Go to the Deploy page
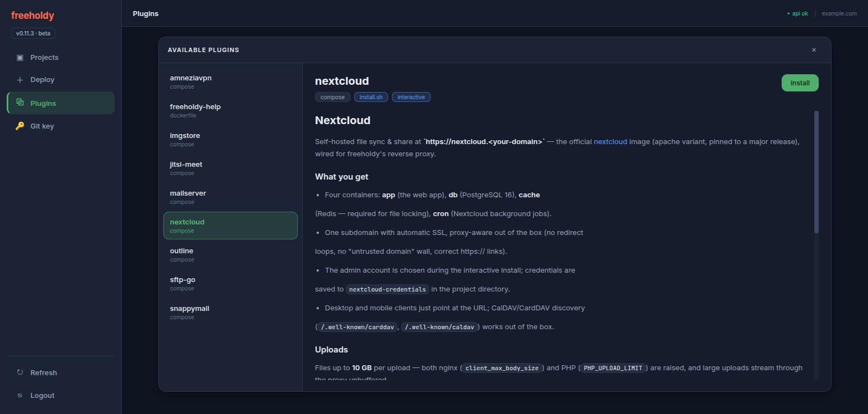868x414 pixels. (61, 80)
